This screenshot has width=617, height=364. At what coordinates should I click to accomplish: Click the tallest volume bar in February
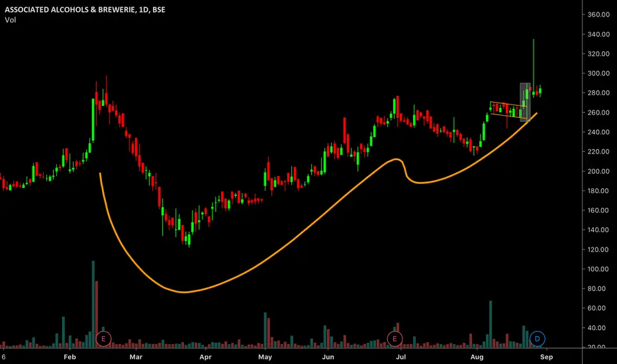tap(93, 304)
